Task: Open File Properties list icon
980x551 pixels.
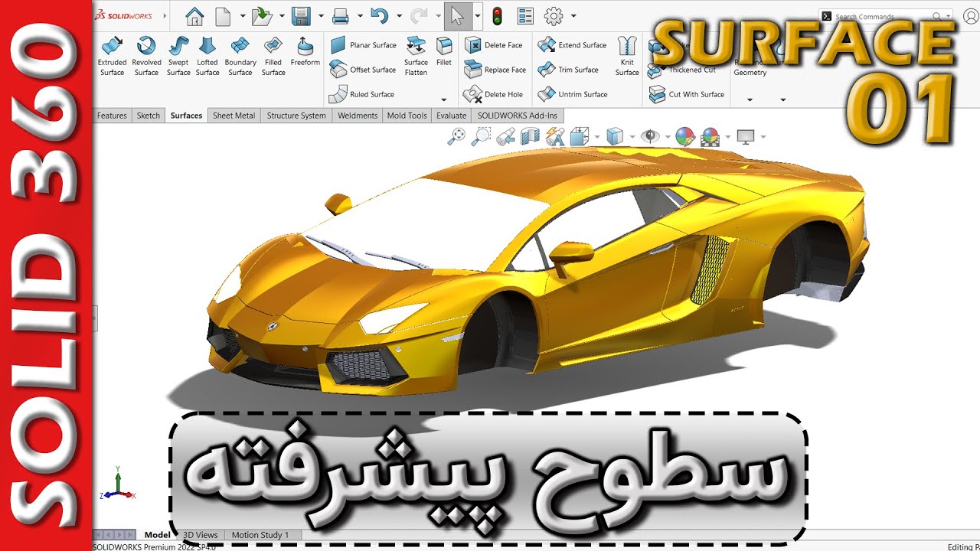Action: click(x=525, y=16)
